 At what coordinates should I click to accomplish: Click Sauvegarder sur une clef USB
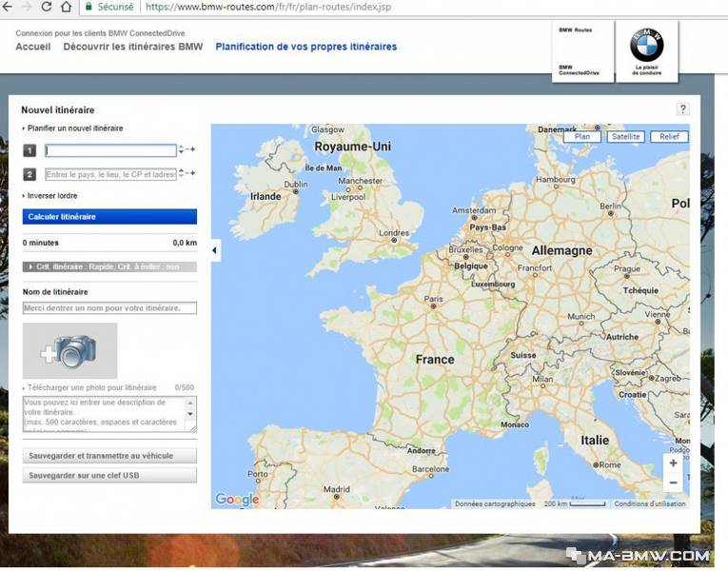click(x=109, y=476)
